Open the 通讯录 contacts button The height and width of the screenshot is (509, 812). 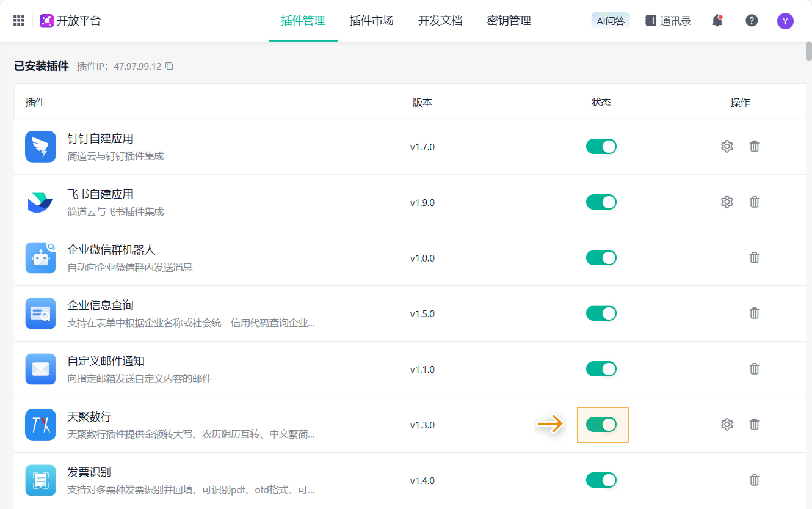click(668, 21)
